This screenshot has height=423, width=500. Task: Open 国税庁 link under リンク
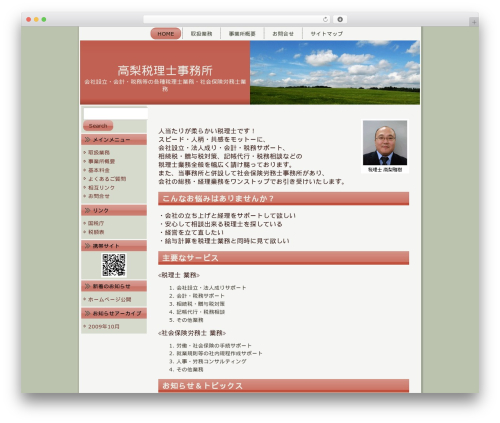point(96,223)
